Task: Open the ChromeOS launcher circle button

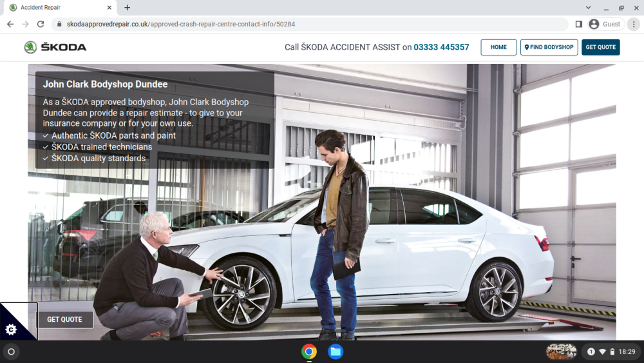Action: pyautogui.click(x=12, y=352)
